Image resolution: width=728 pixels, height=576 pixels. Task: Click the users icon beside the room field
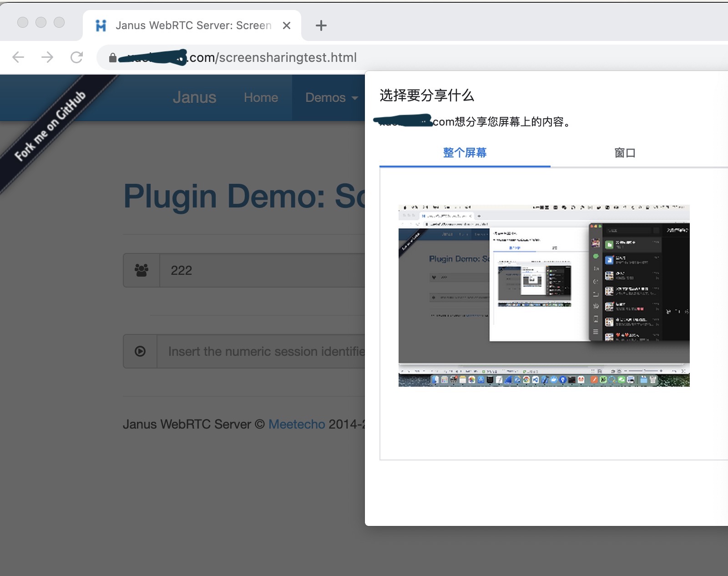click(x=141, y=270)
